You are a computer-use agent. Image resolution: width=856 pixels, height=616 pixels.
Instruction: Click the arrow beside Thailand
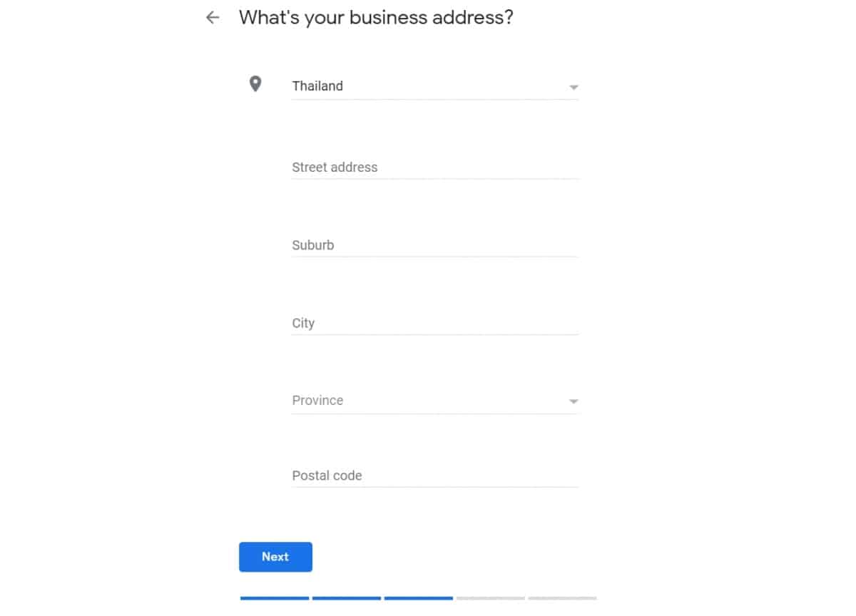point(574,88)
